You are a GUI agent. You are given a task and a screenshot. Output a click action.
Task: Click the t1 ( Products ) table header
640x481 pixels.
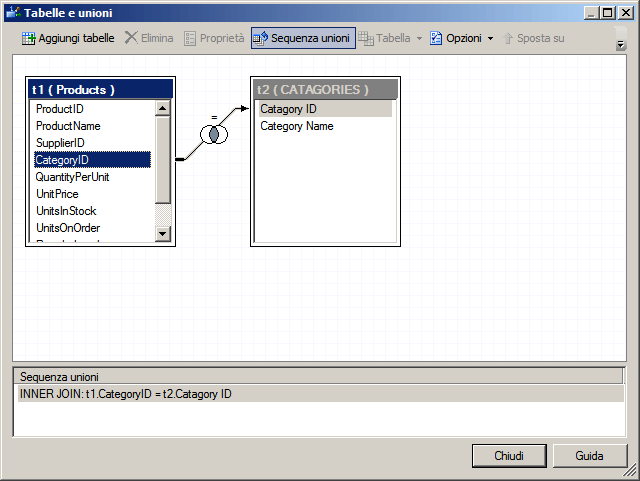pyautogui.click(x=100, y=90)
